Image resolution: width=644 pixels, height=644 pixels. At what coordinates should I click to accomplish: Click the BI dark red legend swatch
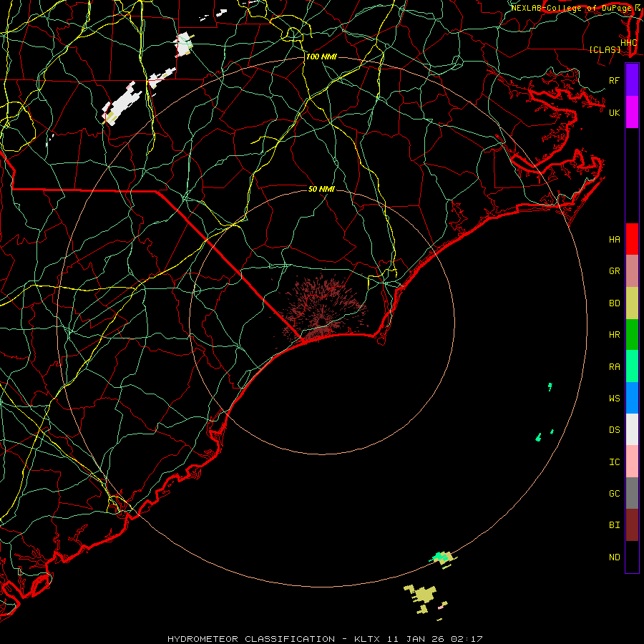pos(632,525)
